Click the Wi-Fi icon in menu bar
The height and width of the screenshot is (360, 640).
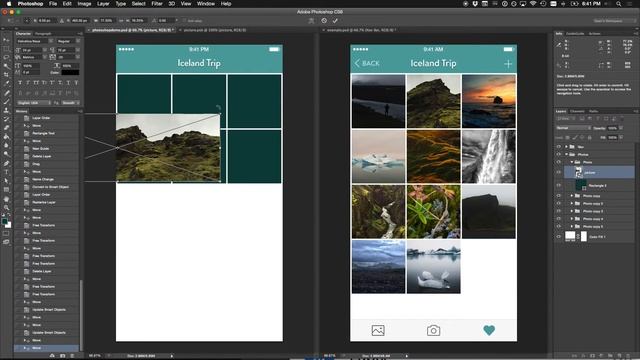[533, 4]
